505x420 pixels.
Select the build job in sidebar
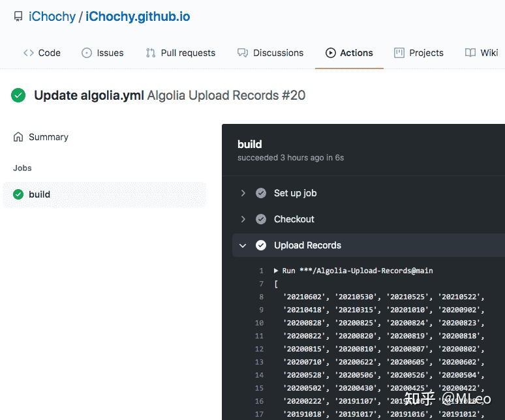tap(104, 194)
